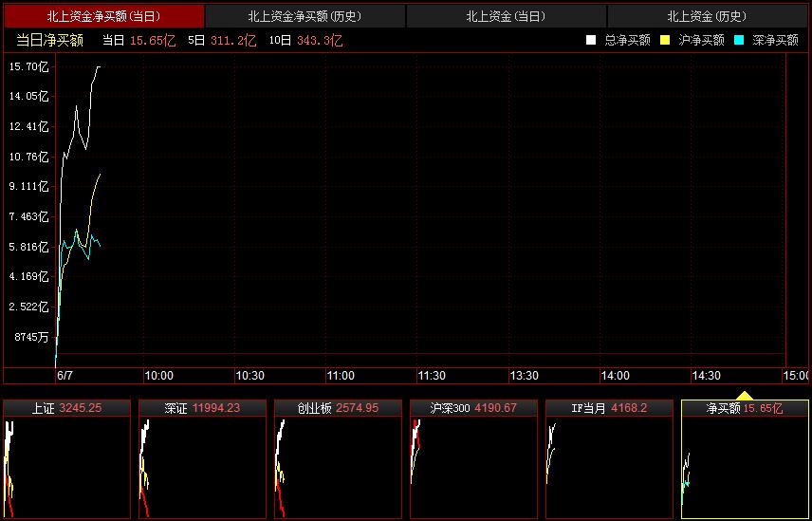Click the yellow triangle marker above 净买额

tap(745, 396)
